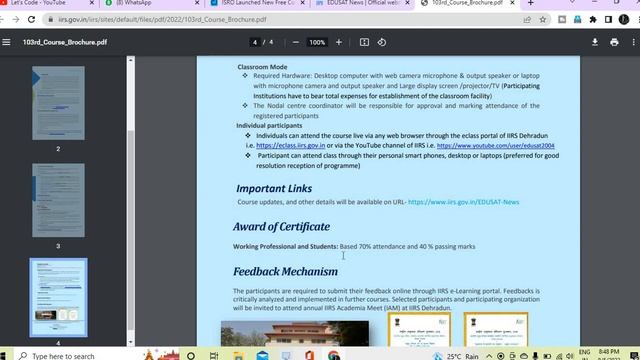Open the tab search dropdown arrow

pos(572,2)
